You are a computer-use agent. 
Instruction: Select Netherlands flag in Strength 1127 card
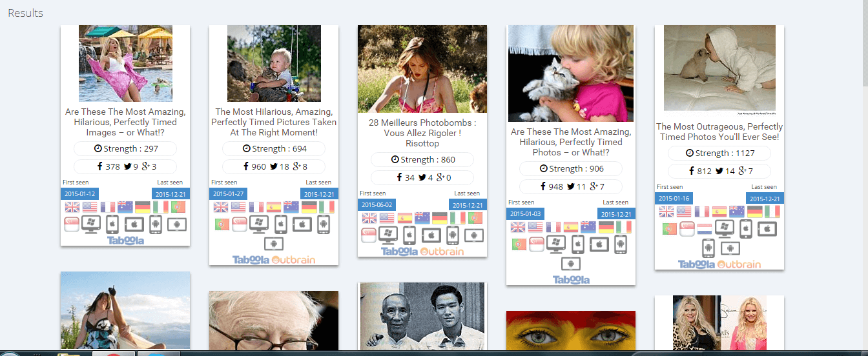pyautogui.click(x=705, y=229)
